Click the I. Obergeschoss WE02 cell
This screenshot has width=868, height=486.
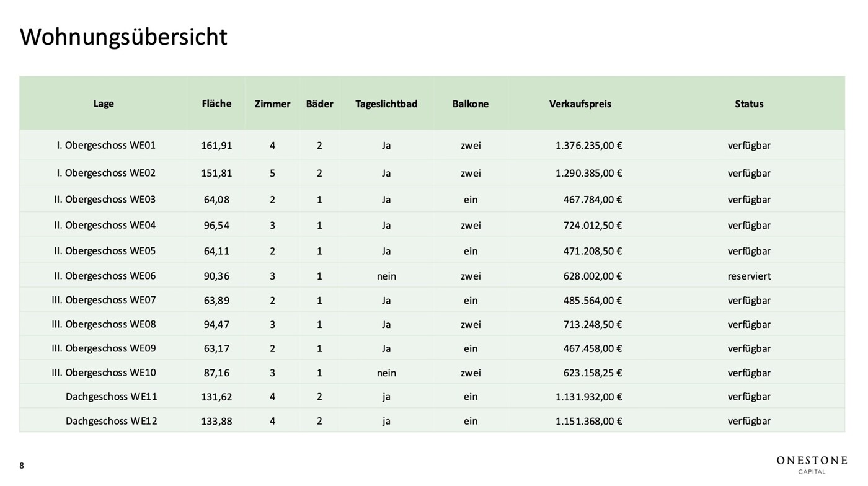tap(106, 173)
